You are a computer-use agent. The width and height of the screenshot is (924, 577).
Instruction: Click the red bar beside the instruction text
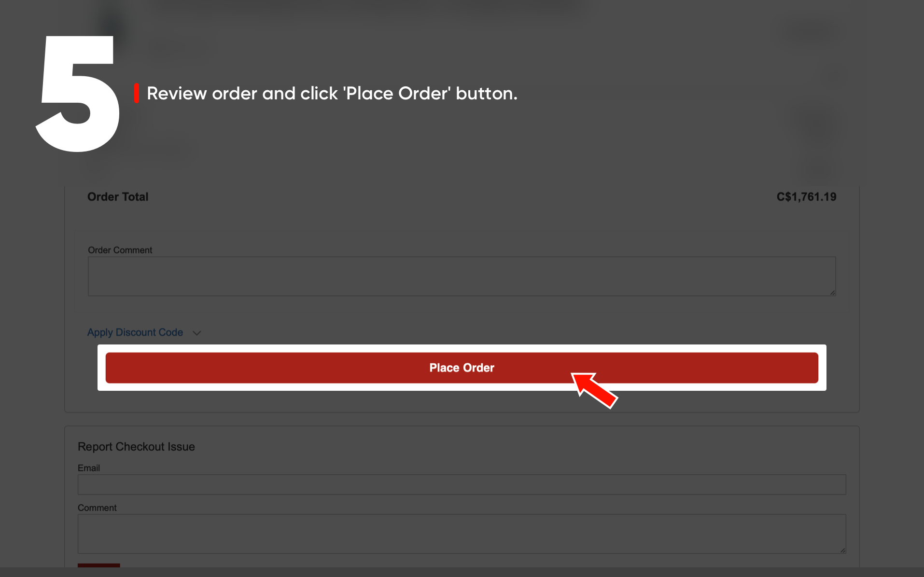(137, 93)
